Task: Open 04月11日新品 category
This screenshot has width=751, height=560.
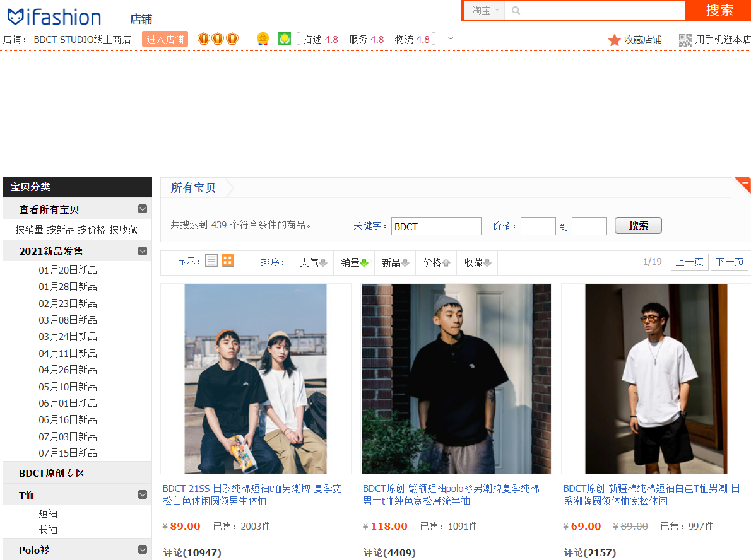Action: click(68, 353)
